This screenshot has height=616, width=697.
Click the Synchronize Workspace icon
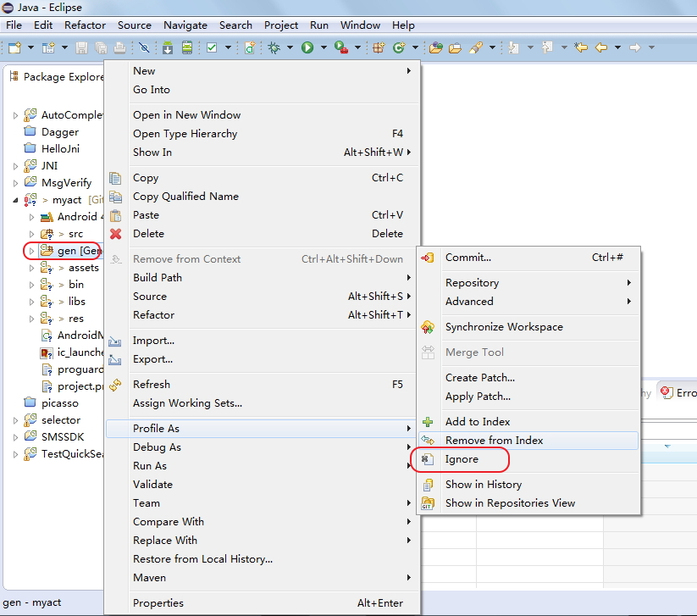point(428,327)
